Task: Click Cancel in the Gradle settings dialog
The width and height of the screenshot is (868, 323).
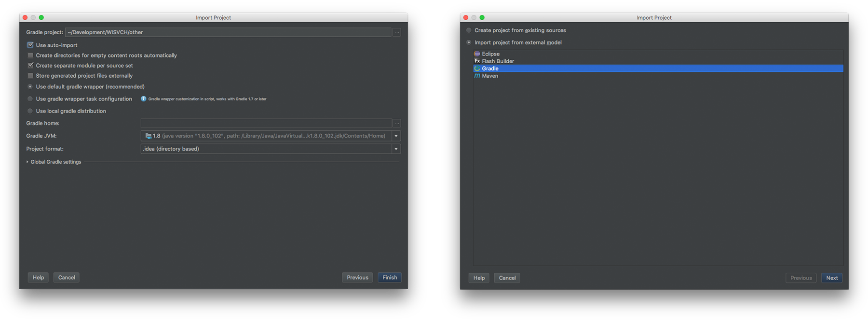Action: (67, 277)
